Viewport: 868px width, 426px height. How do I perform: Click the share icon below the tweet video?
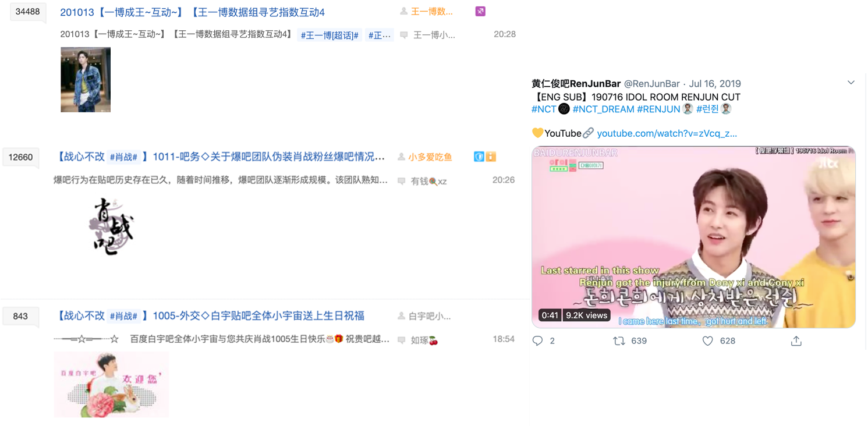[x=796, y=341]
